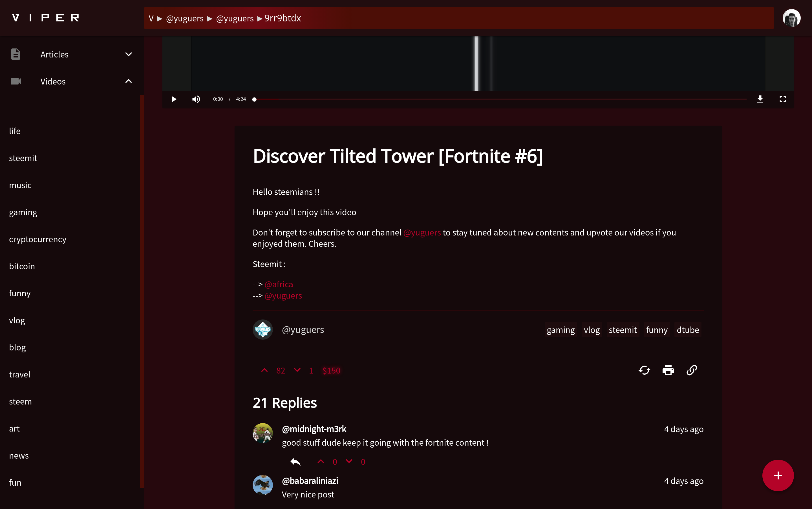This screenshot has height=509, width=812.
Task: Open @midnight-m3rk profile
Action: click(x=314, y=429)
